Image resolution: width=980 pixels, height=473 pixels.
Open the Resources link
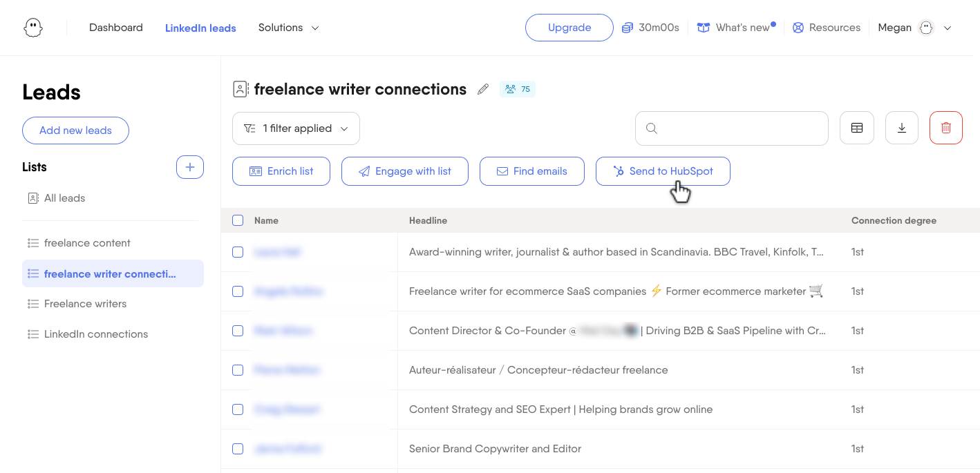coord(826,28)
